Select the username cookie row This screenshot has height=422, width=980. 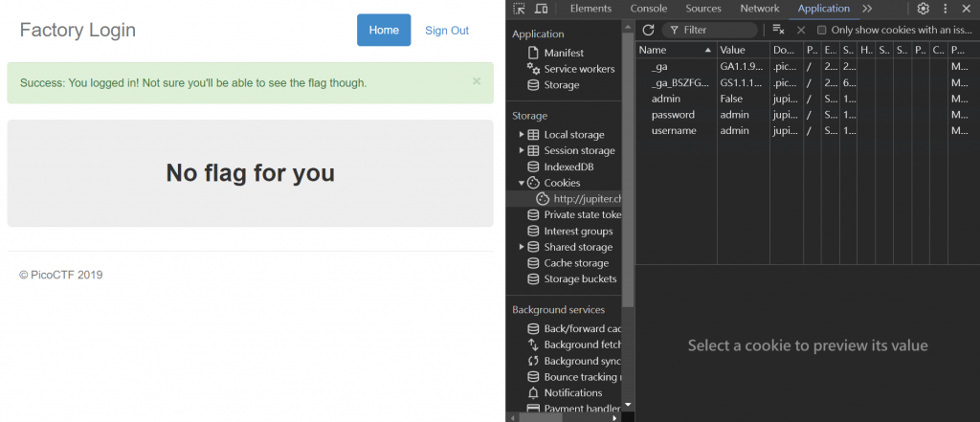pyautogui.click(x=808, y=131)
